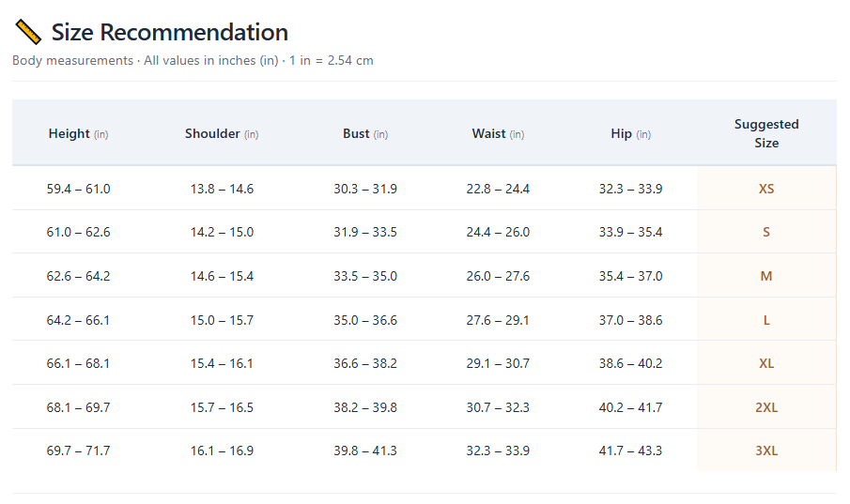Click the Suggested Size column header

pos(766,133)
